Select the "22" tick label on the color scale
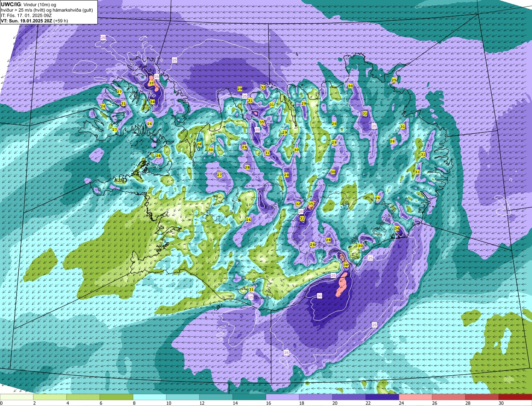 (x=368, y=403)
